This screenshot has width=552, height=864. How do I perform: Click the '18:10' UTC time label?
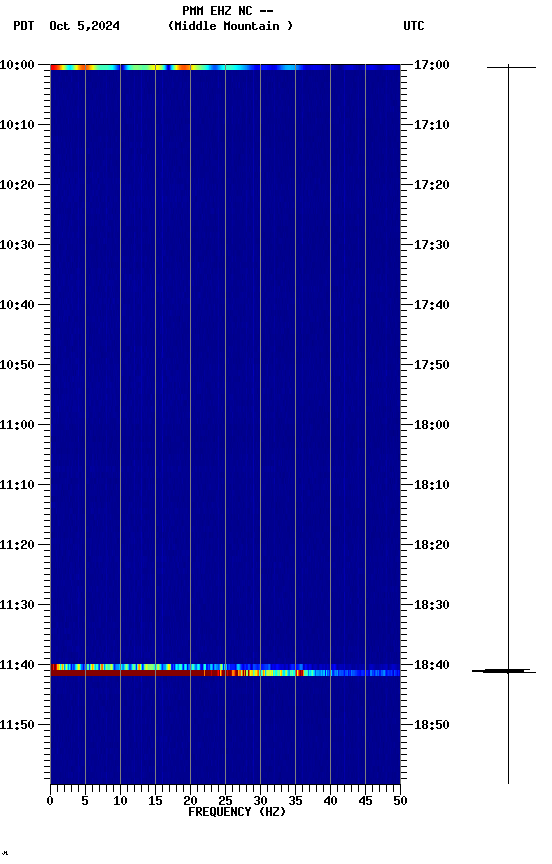click(x=432, y=485)
